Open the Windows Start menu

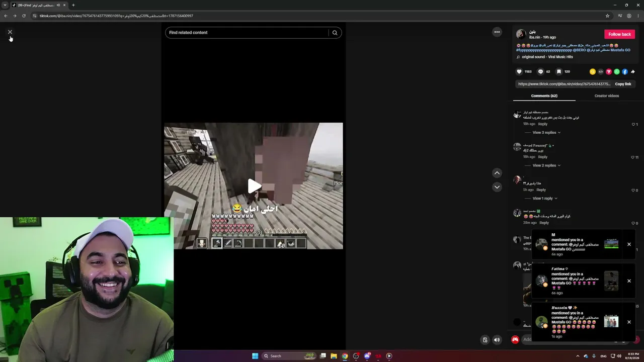255,356
